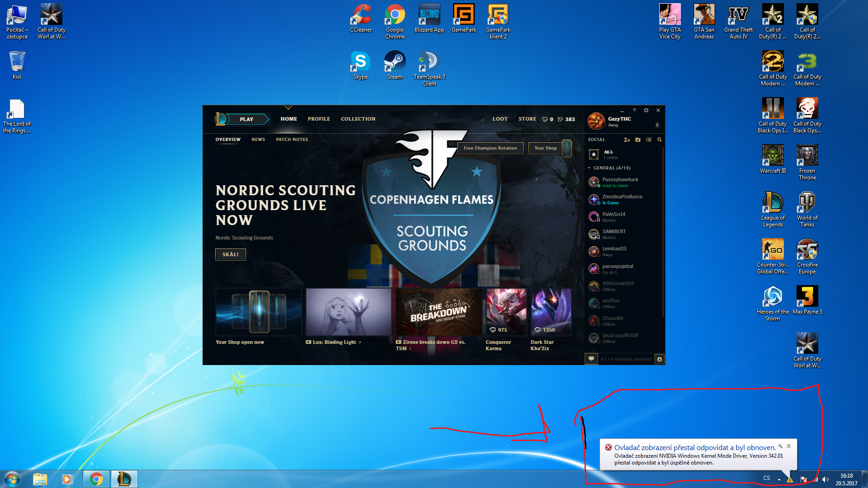Screen dimensions: 868x488
Task: Click the add friend icon in Social
Action: 627,140
